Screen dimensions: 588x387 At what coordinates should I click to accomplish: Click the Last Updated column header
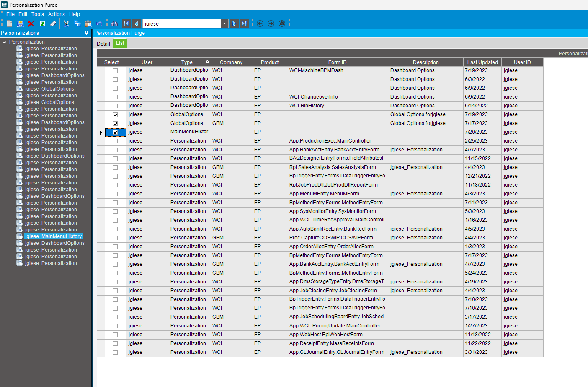point(482,62)
